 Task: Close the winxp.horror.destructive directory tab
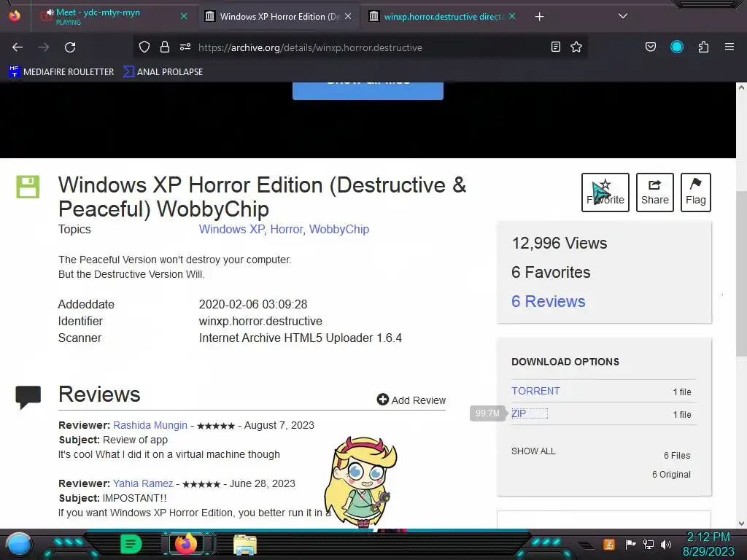(x=512, y=16)
